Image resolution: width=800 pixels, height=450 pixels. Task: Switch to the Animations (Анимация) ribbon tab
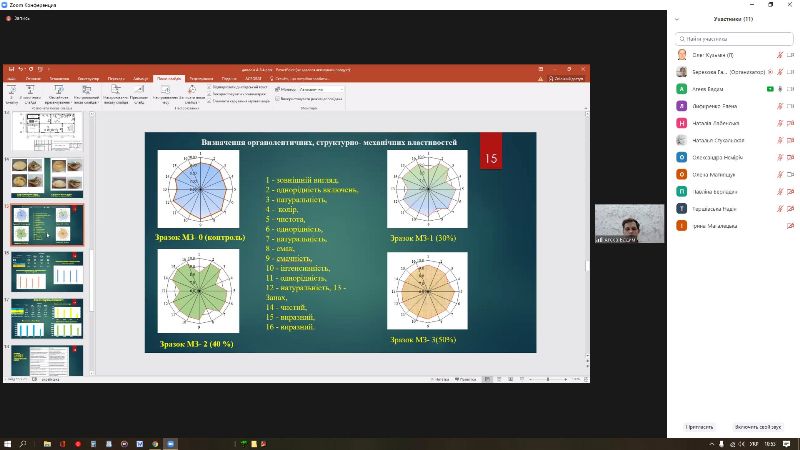click(x=140, y=79)
